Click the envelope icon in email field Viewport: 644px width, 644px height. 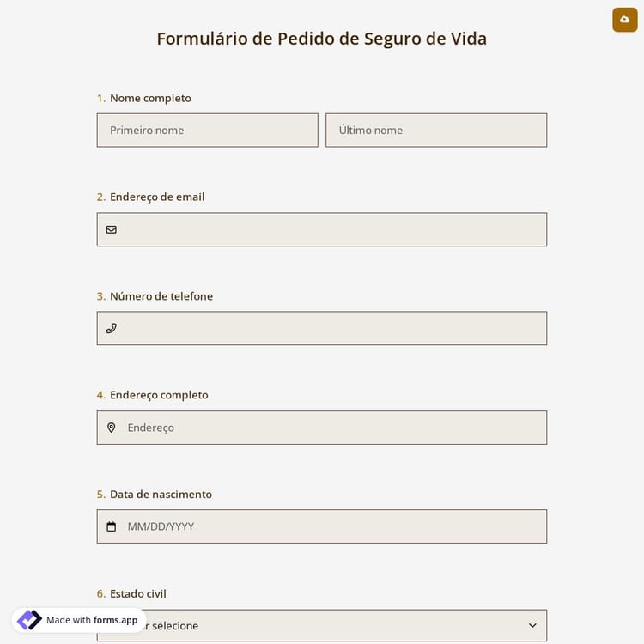click(x=111, y=229)
